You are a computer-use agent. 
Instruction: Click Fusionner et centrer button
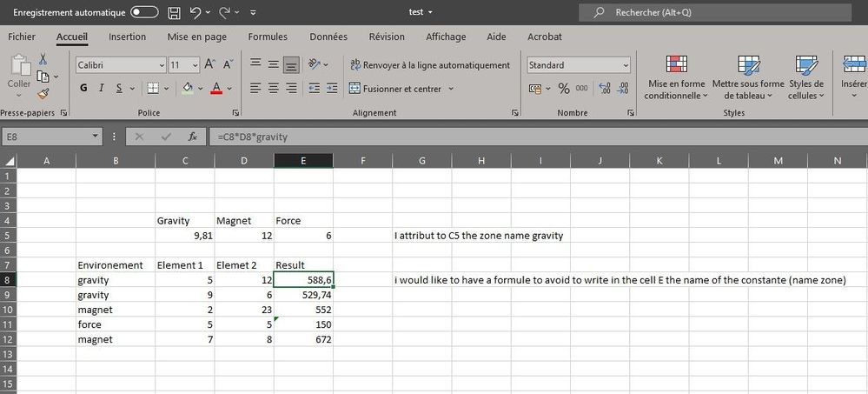(x=395, y=89)
